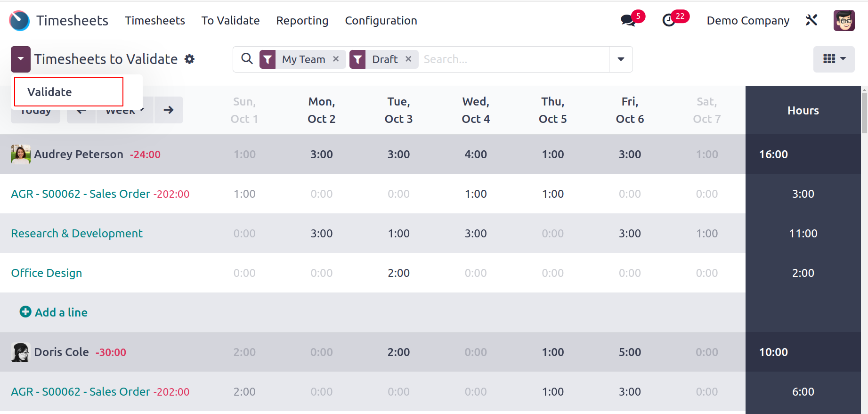Screen dimensions: 868x414
Task: Click the plus icon on Add a line
Action: tap(25, 312)
